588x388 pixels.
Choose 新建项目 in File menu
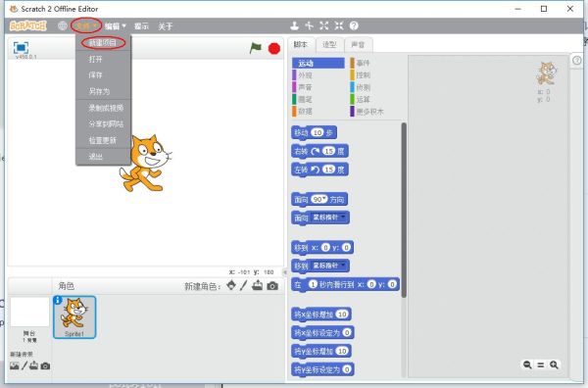pyautogui.click(x=103, y=43)
